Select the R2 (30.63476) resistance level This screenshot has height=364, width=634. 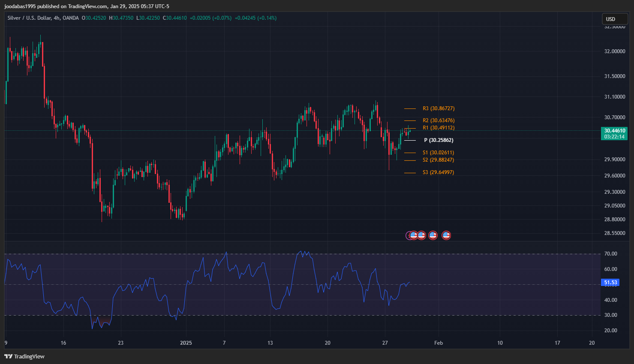click(438, 120)
